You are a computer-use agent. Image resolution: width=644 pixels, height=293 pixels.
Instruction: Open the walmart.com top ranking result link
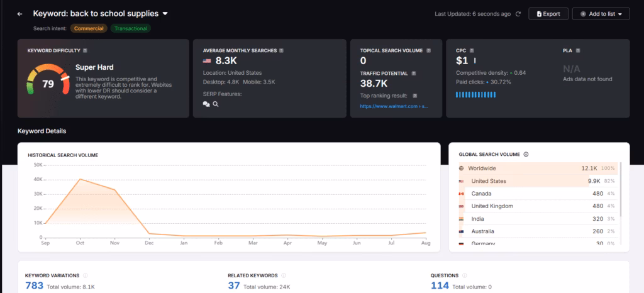point(394,107)
